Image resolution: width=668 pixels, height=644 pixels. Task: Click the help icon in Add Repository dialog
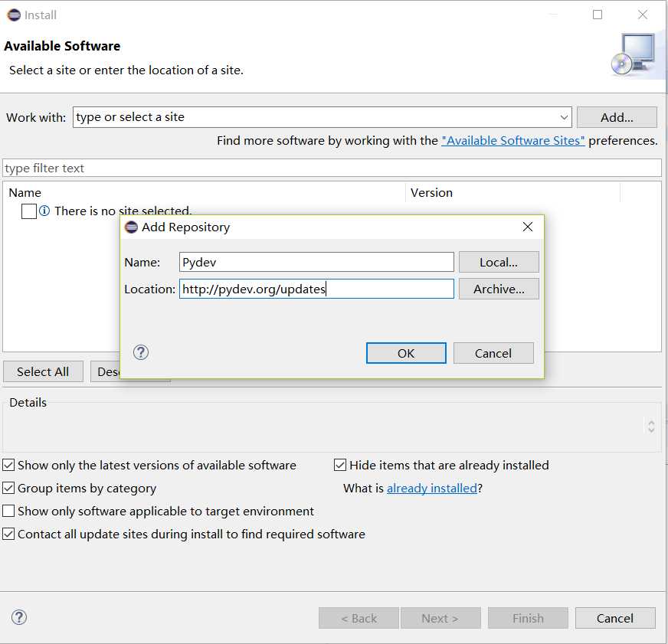point(141,352)
